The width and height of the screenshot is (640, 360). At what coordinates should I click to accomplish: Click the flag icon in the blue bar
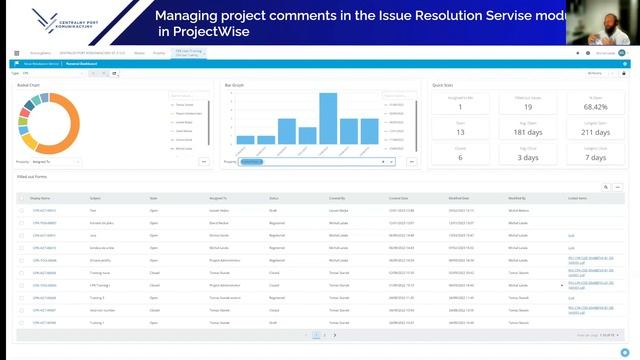coord(16,64)
